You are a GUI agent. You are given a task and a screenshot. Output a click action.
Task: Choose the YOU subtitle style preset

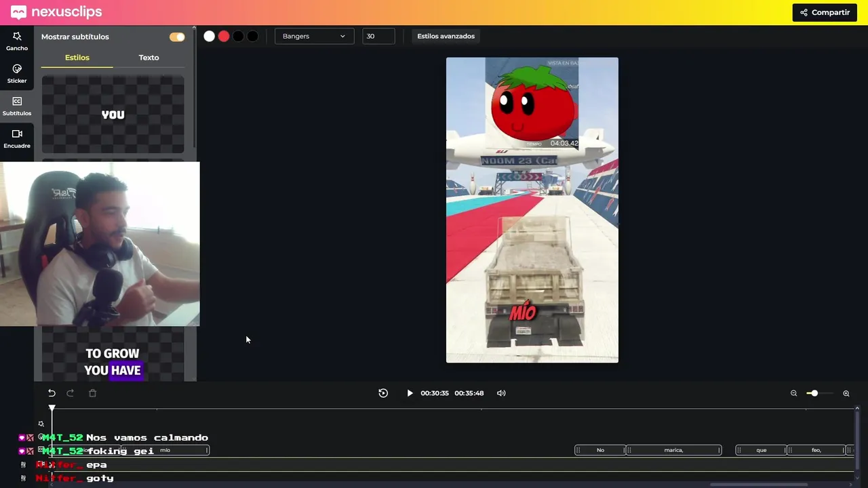coord(113,115)
